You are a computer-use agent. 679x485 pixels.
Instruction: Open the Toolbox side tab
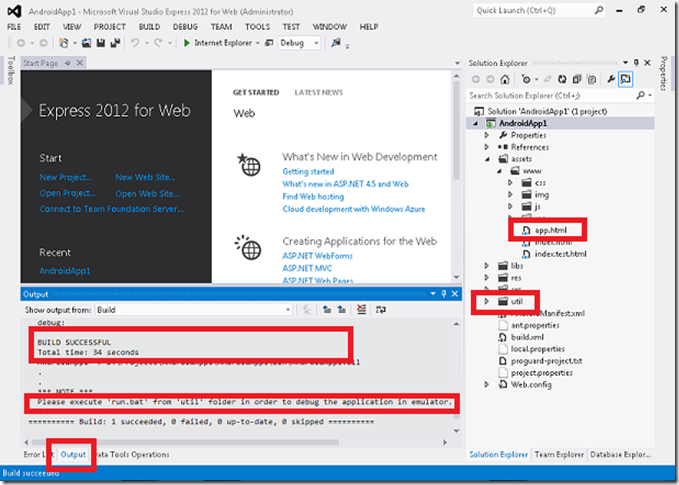(12, 71)
